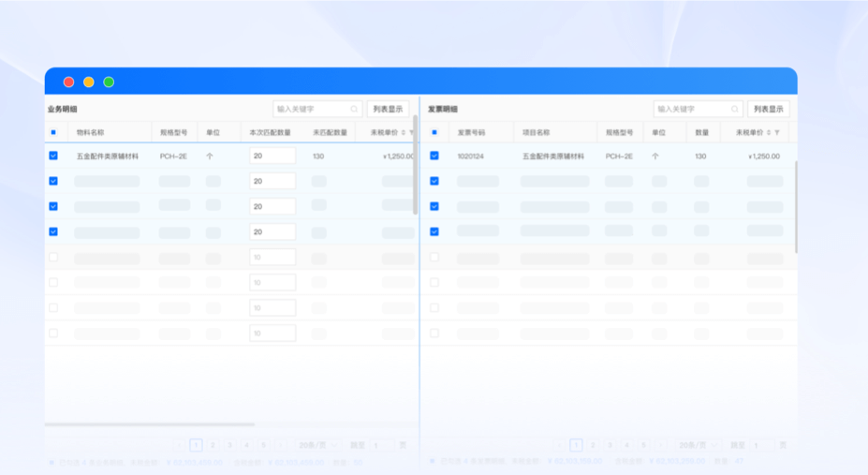
Task: Click the yellow minimize window dot
Action: tap(89, 82)
